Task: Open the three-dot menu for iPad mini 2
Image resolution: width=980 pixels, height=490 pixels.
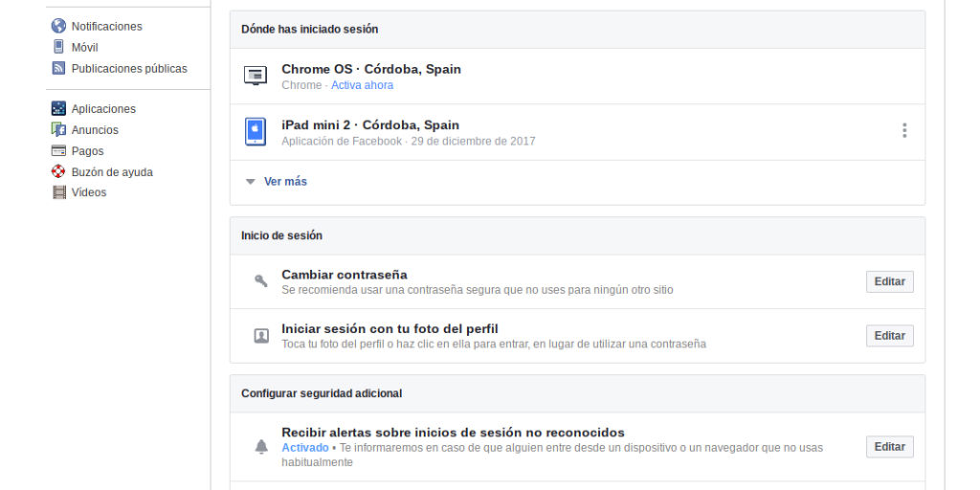Action: (903, 130)
